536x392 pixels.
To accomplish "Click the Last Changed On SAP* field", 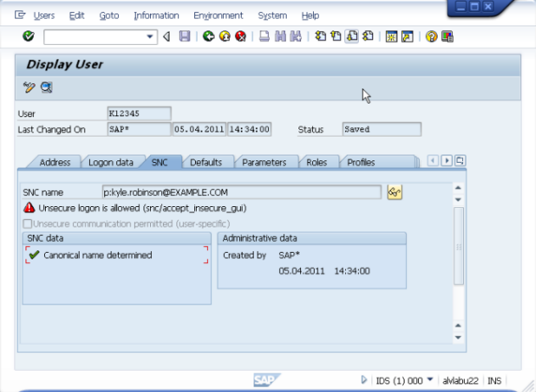I will click(x=139, y=129).
